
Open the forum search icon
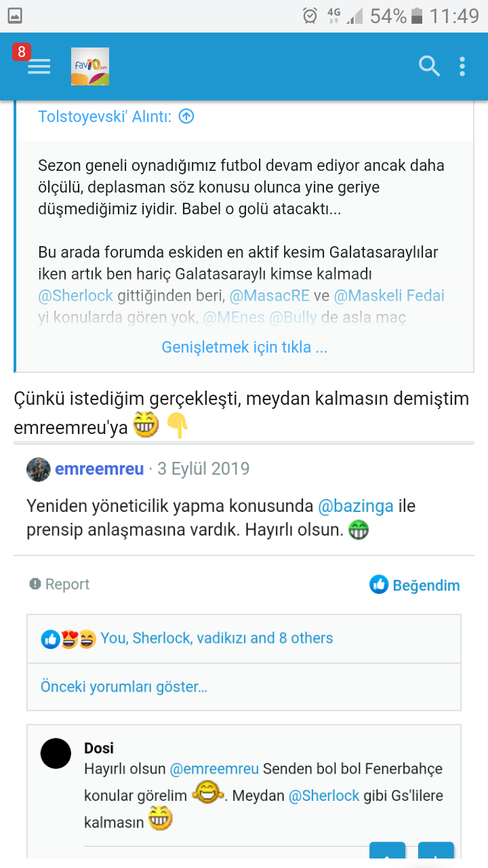(429, 66)
